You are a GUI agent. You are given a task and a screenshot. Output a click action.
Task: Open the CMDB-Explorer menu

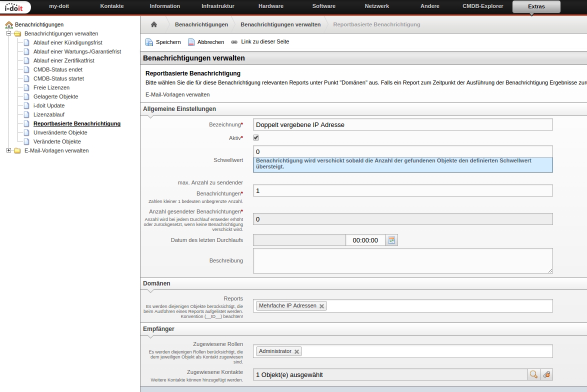point(483,6)
